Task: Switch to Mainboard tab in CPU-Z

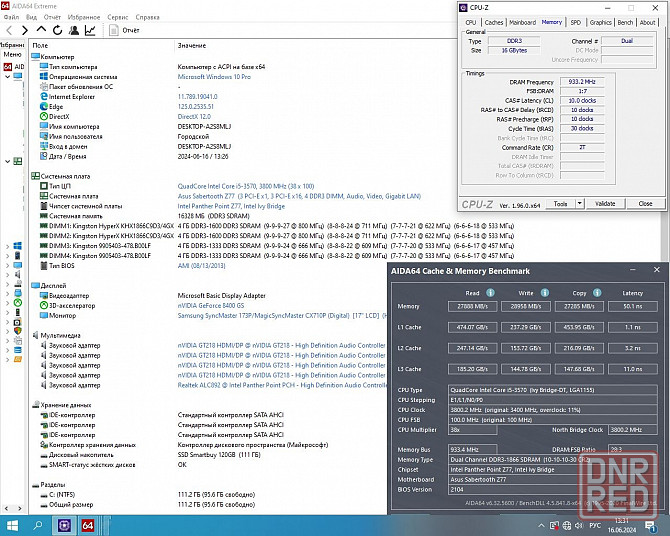Action: click(522, 22)
